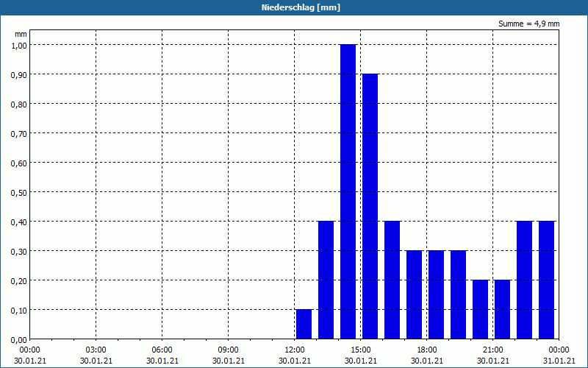The width and height of the screenshot is (588, 368).
Task: Select the y-axis value '0,30'
Action: pos(19,251)
